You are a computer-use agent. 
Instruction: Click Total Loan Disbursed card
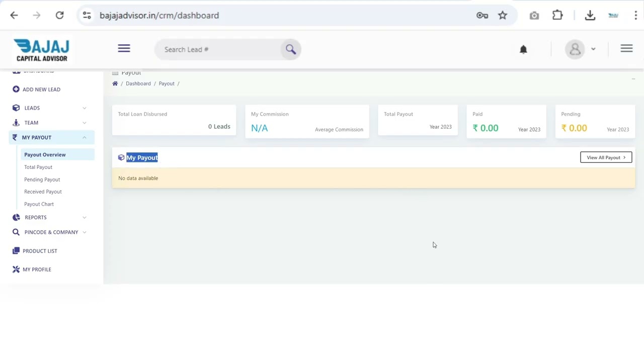(174, 121)
